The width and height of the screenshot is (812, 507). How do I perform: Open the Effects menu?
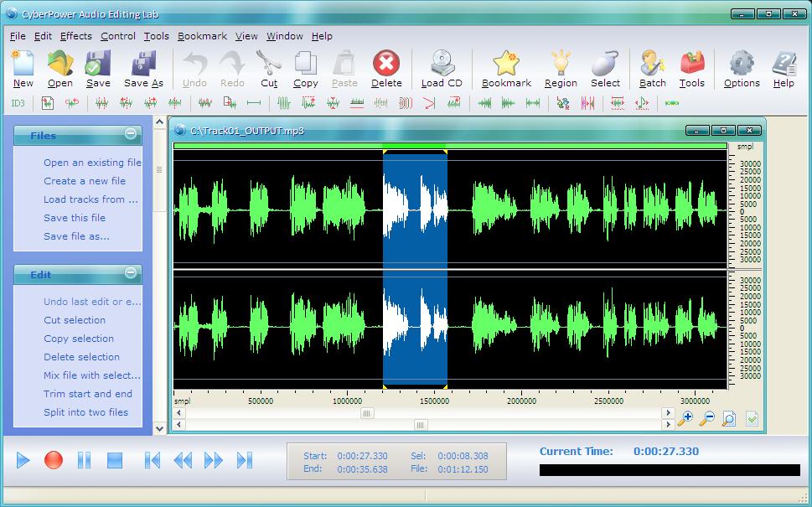[x=76, y=36]
